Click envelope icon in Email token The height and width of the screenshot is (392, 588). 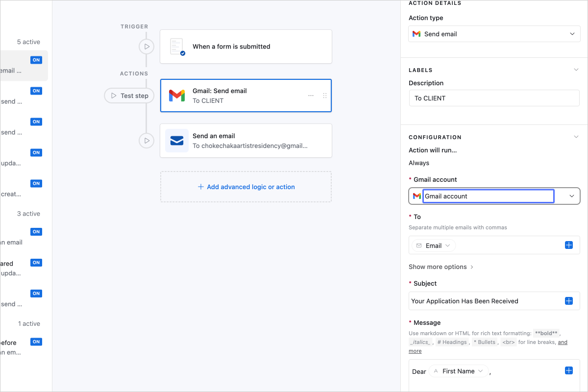419,245
